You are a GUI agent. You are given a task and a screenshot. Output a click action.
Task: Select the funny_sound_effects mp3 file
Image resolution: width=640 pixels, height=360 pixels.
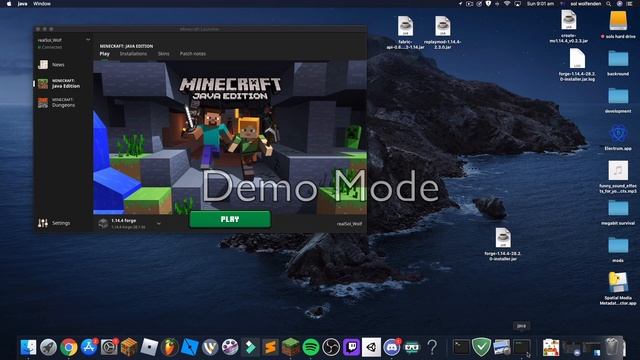tap(618, 176)
